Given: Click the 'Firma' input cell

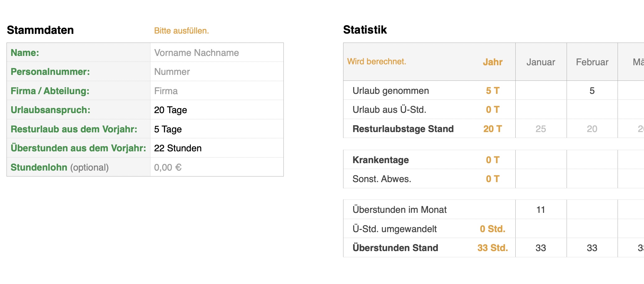Looking at the screenshot, I should click(216, 91).
